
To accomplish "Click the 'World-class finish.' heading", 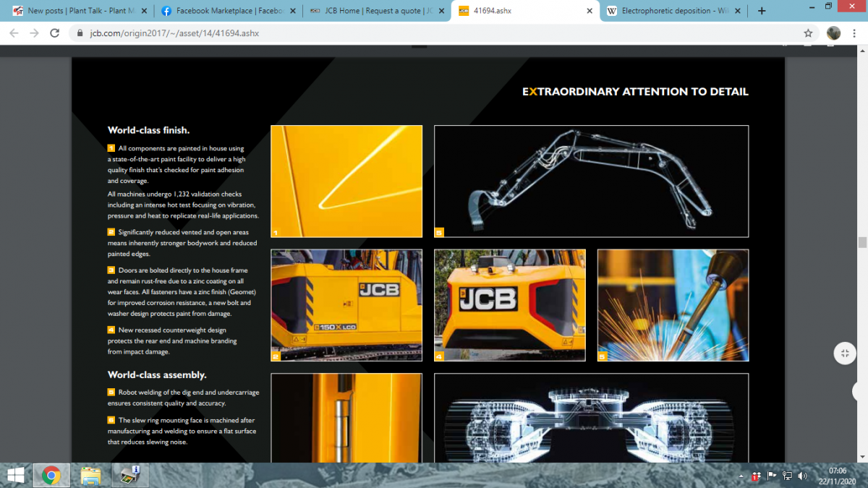I will (x=148, y=130).
